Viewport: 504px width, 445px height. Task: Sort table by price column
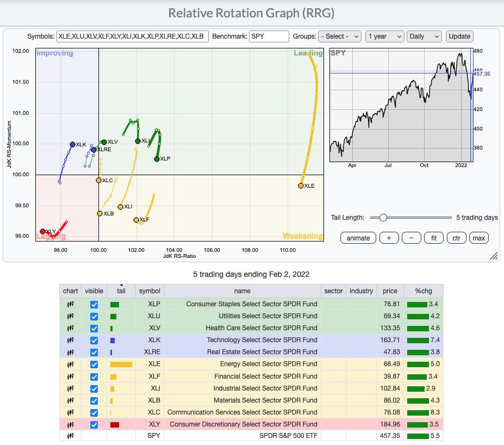pos(390,291)
